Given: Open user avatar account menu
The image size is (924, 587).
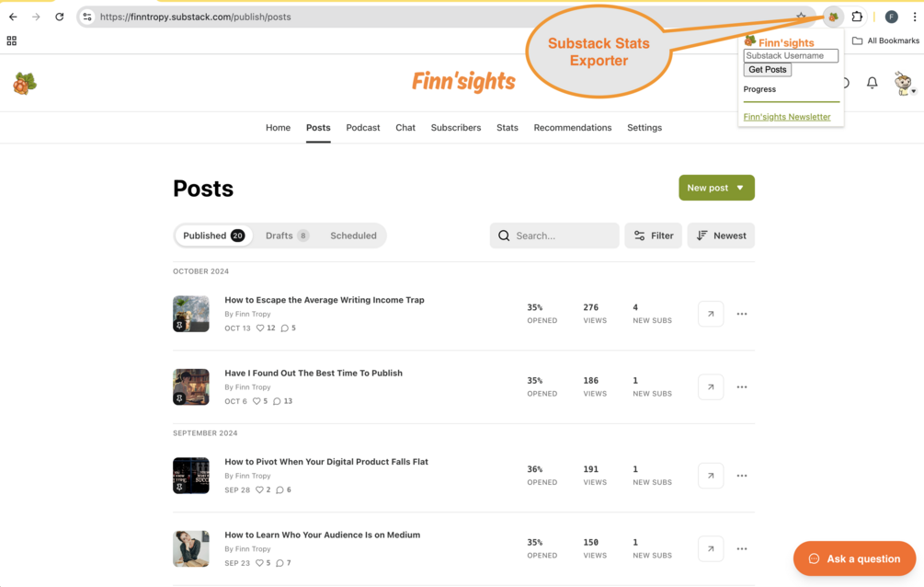Looking at the screenshot, I should [904, 83].
